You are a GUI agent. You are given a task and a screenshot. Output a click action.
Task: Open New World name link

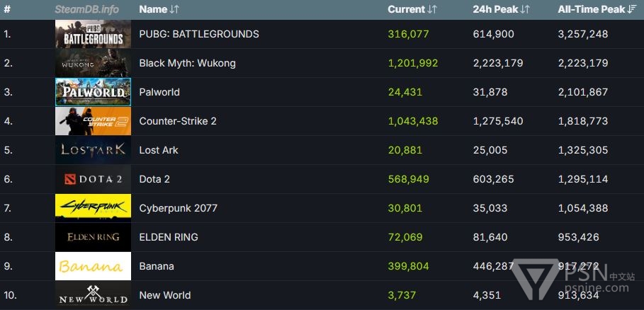point(165,295)
